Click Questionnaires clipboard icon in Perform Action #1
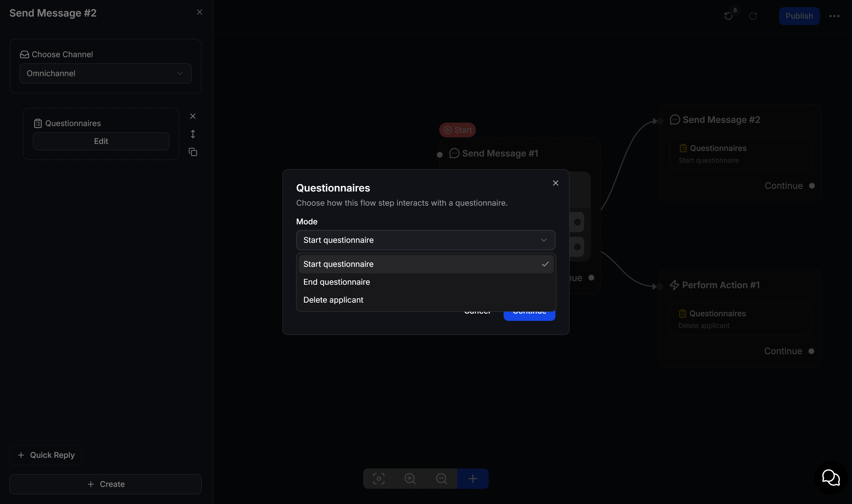Screen dimensions: 852x504 [682, 314]
